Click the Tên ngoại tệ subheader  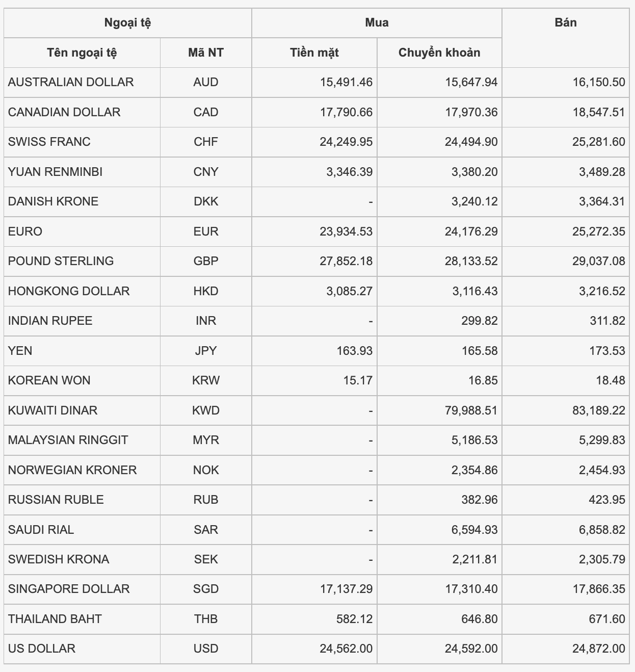[82, 53]
